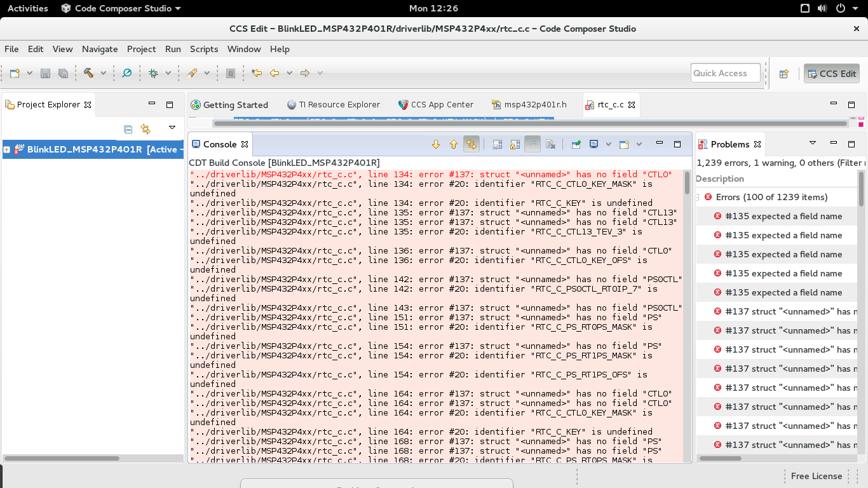
Task: Collapse the Errors group in Problems
Action: tap(698, 197)
